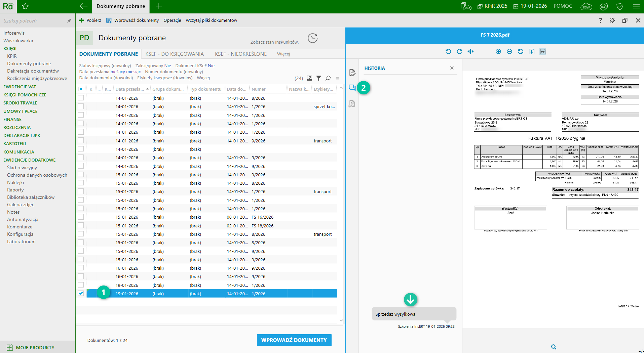
Task: Tick the checkbox for first 8/2026 row
Action: pyautogui.click(x=81, y=98)
